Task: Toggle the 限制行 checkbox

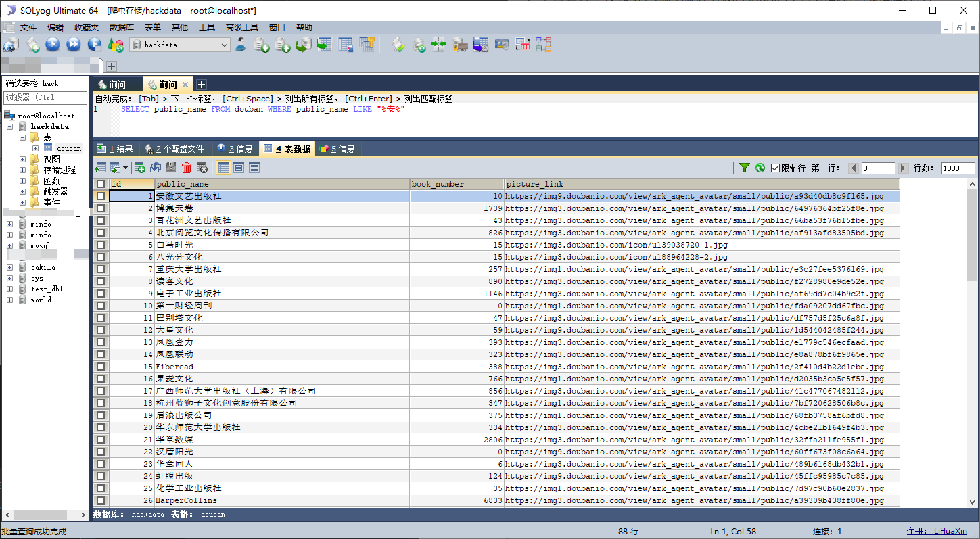Action: pos(776,168)
